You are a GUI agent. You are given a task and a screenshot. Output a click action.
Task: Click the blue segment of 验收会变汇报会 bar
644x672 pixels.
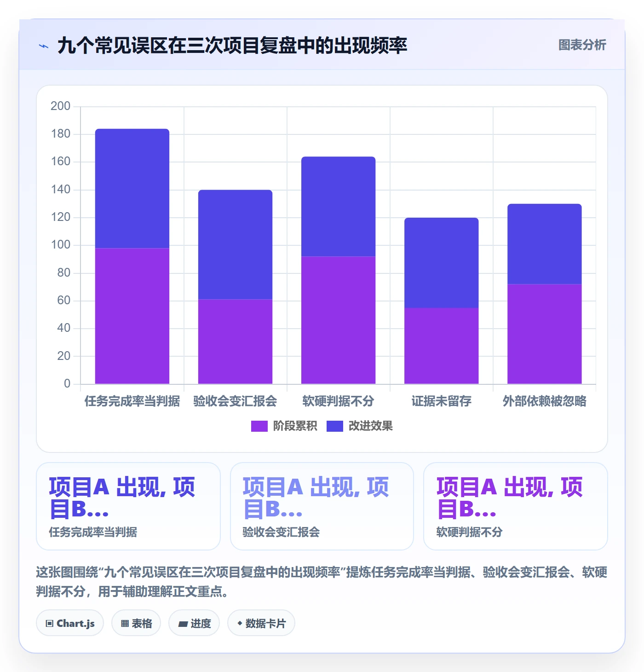click(235, 245)
